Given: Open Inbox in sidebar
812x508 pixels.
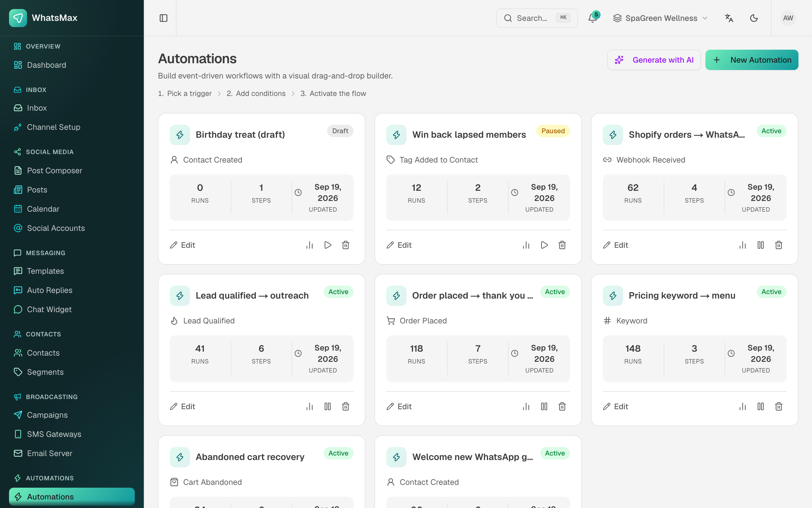Looking at the screenshot, I should tap(72, 108).
